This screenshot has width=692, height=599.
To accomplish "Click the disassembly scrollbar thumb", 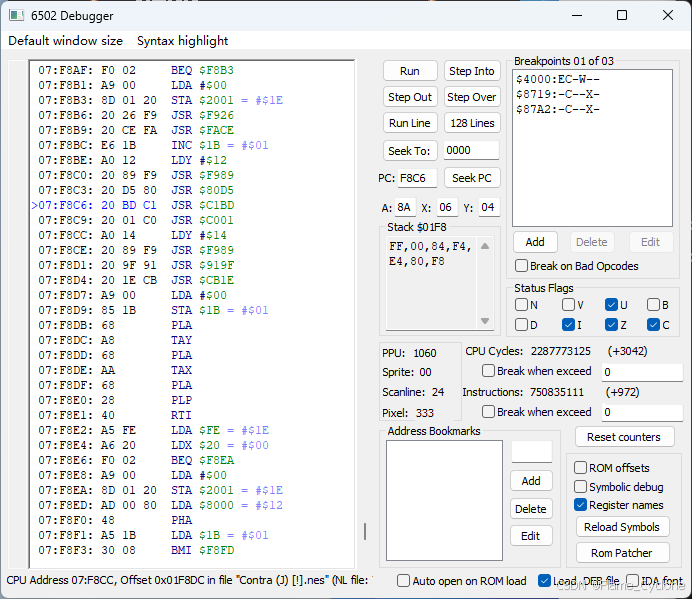I will (365, 531).
